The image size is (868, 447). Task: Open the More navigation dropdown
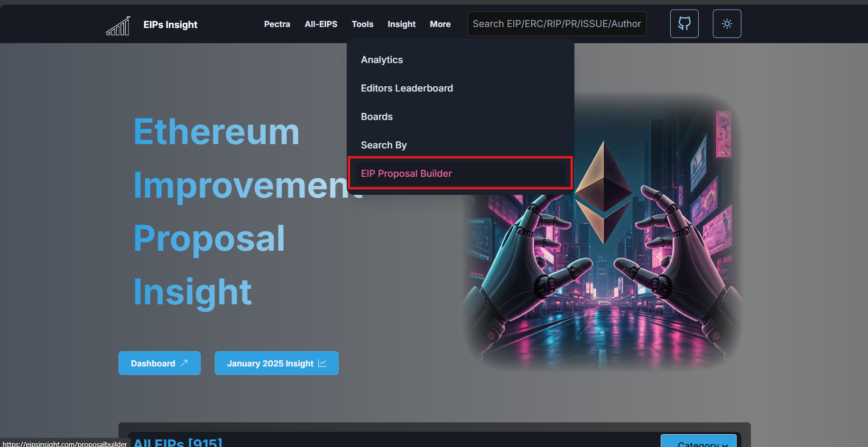click(440, 24)
